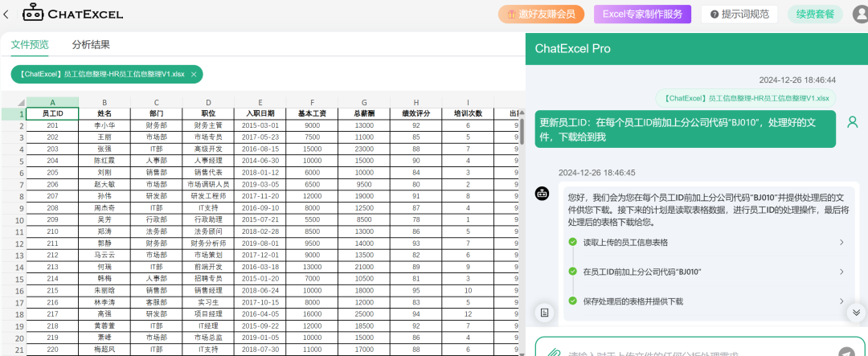The height and width of the screenshot is (356, 868).
Task: Click the send message icon
Action: [846, 351]
